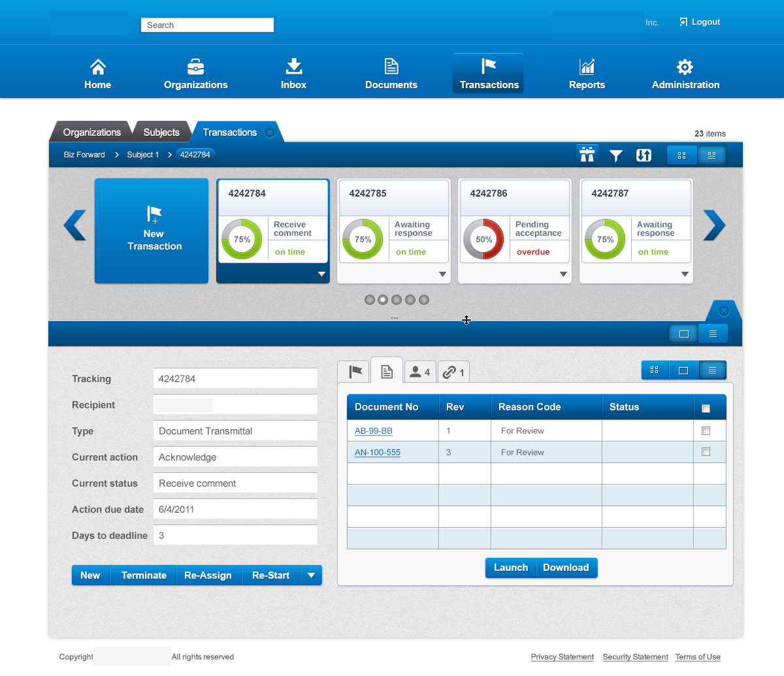This screenshot has height=676, width=784.
Task: Switch to the Subjects tab
Action: click(x=161, y=133)
